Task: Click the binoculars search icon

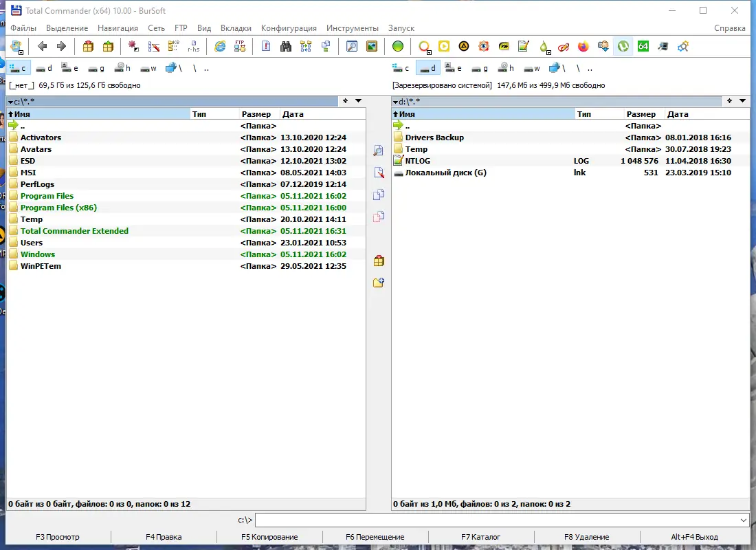Action: tap(286, 46)
